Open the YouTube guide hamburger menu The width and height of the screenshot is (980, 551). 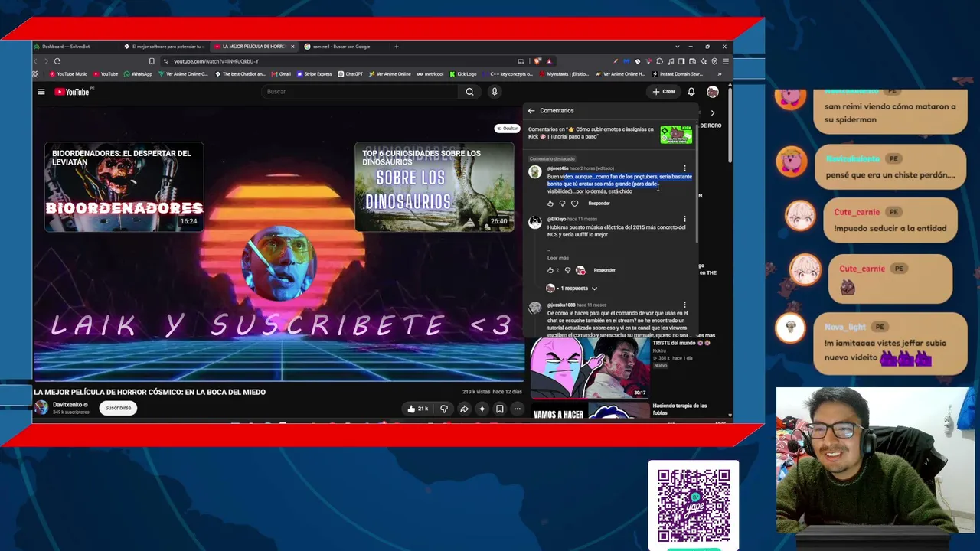41,92
